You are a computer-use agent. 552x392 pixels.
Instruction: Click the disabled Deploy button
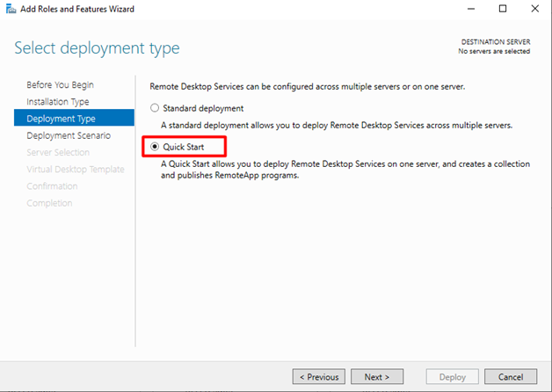[453, 377]
